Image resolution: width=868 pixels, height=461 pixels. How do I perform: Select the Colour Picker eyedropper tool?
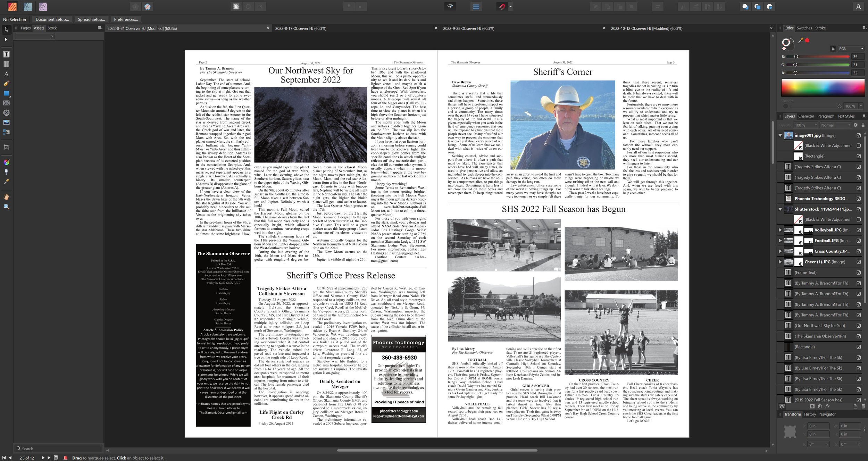click(x=6, y=182)
